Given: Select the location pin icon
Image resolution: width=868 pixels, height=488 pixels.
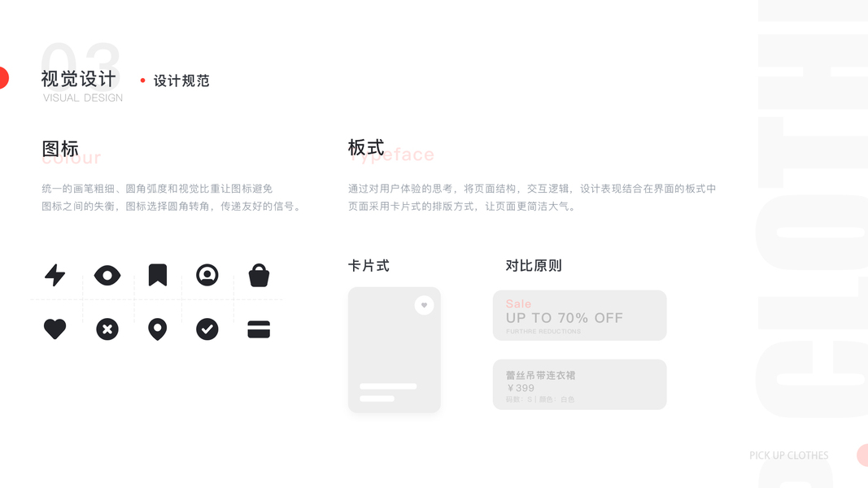Looking at the screenshot, I should pyautogui.click(x=158, y=329).
